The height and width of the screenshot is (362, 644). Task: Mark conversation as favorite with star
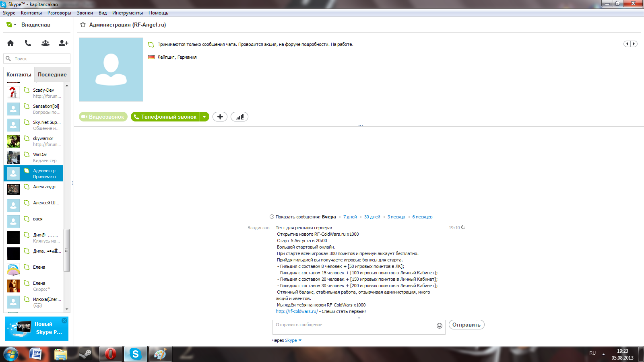coord(83,25)
